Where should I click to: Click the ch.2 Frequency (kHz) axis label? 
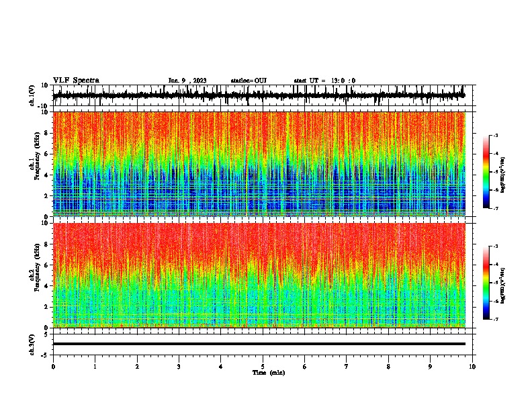(37, 267)
